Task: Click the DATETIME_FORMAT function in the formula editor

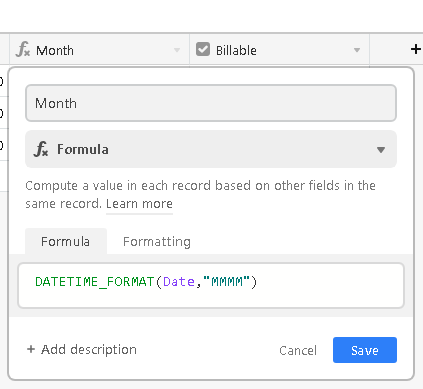Action: (x=95, y=282)
